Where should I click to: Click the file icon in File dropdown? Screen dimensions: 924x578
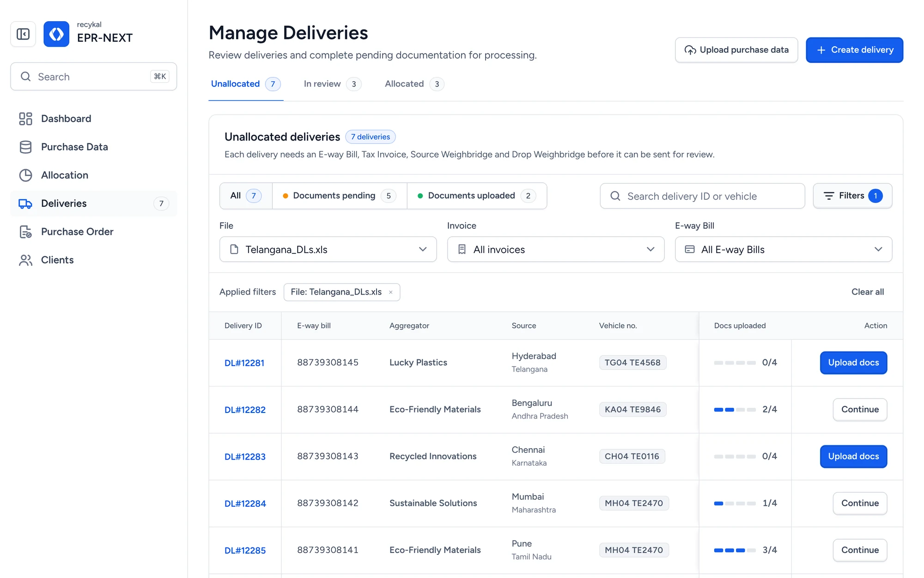pyautogui.click(x=234, y=249)
